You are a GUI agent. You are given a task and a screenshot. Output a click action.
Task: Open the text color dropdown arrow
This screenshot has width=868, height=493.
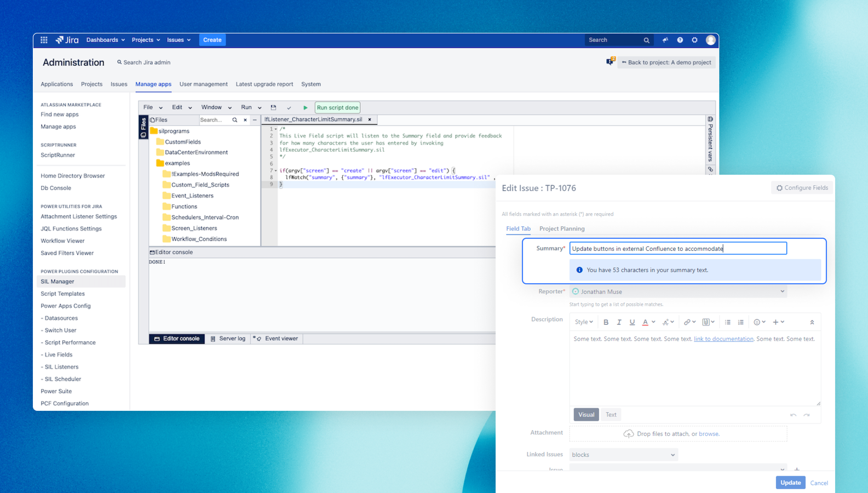click(x=653, y=322)
